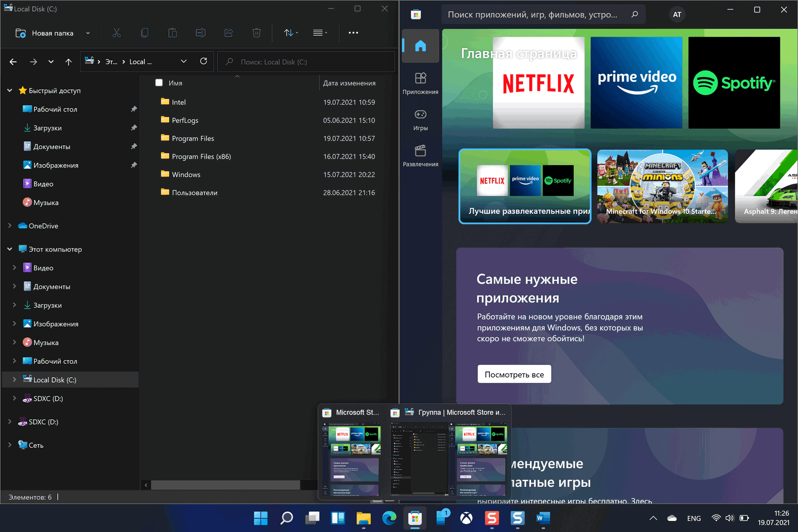Click the Delete trash icon in Explorer toolbar
The height and width of the screenshot is (532, 798).
(x=256, y=33)
